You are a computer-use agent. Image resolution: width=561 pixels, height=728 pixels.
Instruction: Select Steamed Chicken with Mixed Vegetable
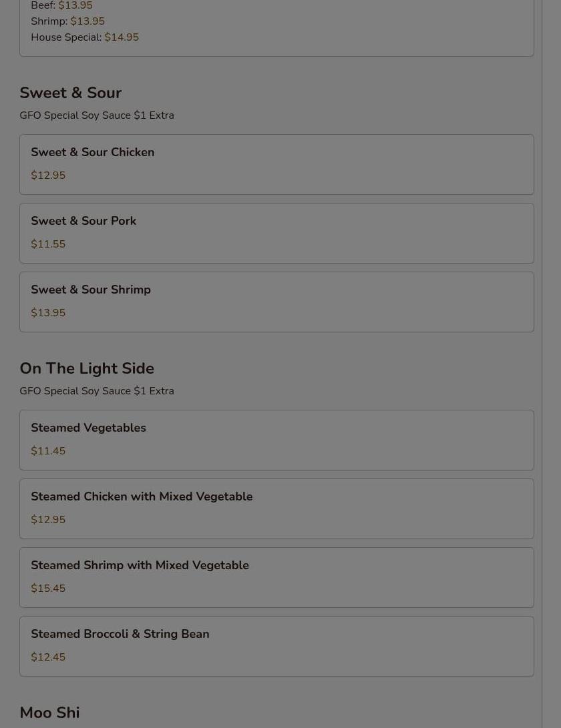click(276, 509)
